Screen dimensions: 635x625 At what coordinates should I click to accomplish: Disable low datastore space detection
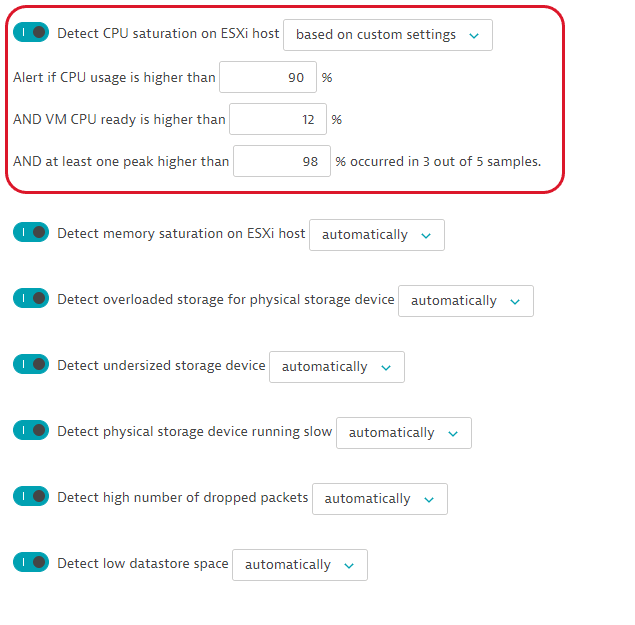pos(31,563)
